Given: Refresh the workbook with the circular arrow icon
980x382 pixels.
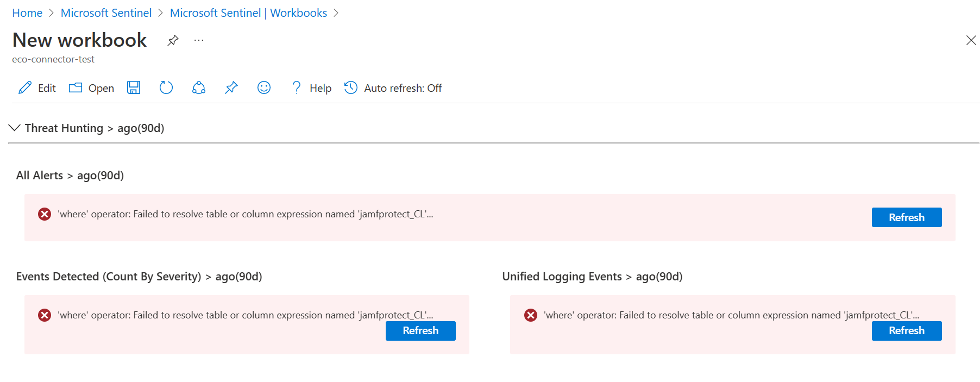Looking at the screenshot, I should pos(166,88).
